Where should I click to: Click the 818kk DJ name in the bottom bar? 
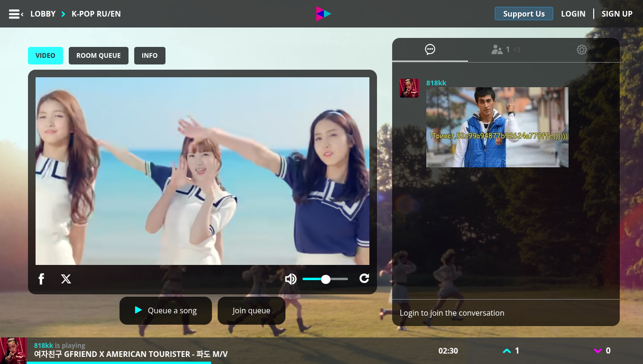[x=44, y=346]
